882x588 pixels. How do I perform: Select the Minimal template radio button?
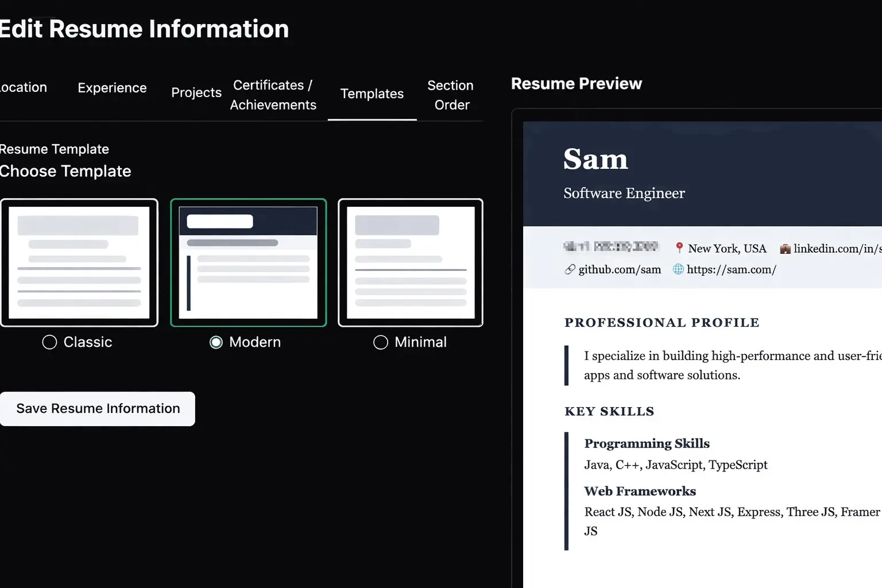(381, 342)
